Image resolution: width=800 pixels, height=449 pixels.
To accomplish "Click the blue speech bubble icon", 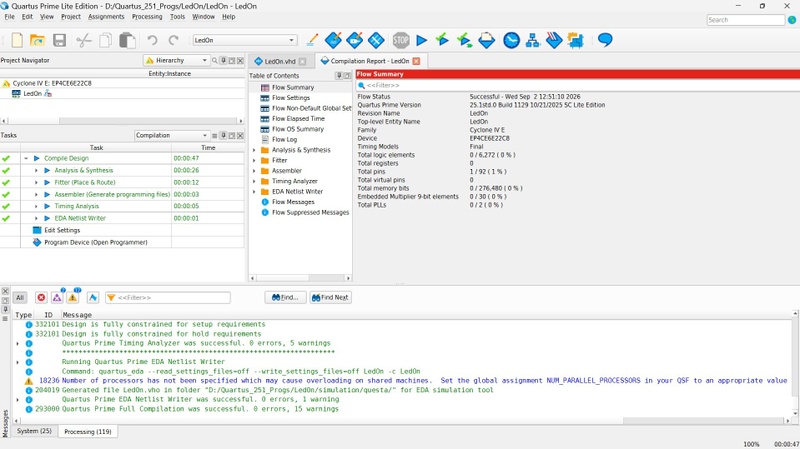I will 605,40.
